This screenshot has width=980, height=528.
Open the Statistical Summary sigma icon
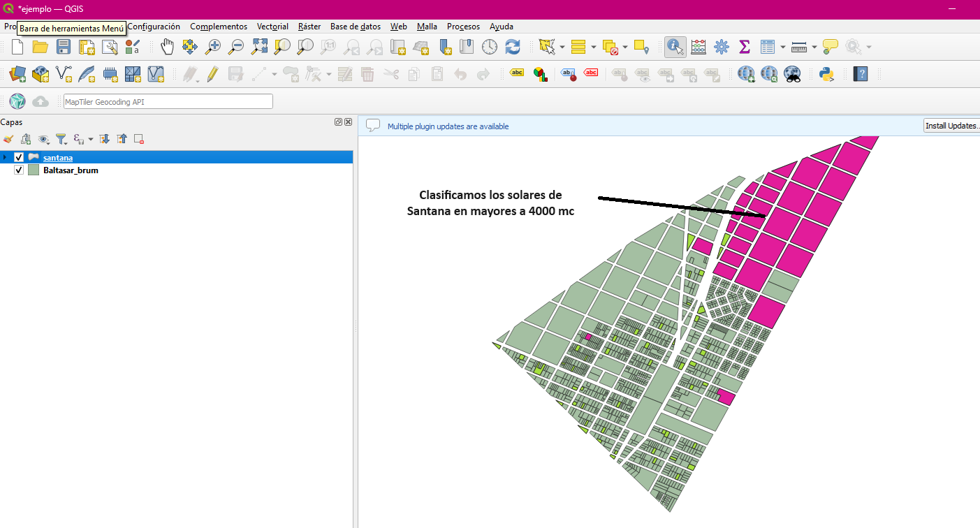(744, 47)
